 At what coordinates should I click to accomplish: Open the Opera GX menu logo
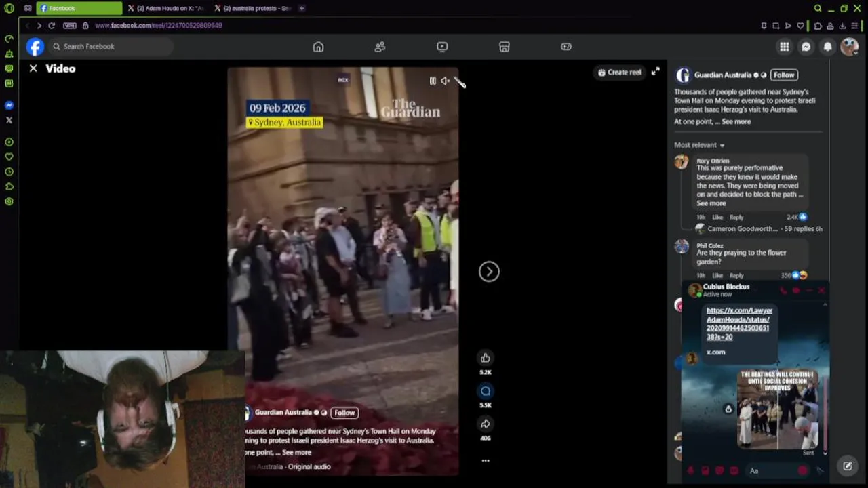(9, 8)
